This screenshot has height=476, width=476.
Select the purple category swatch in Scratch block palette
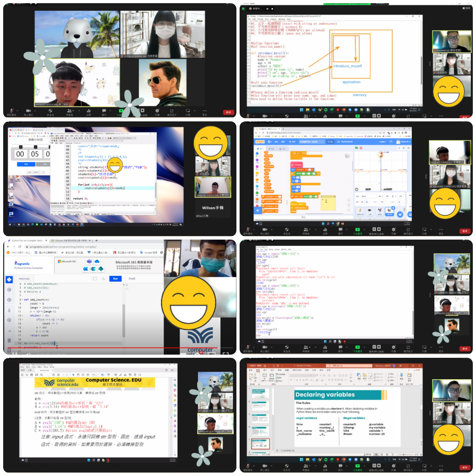click(x=257, y=160)
